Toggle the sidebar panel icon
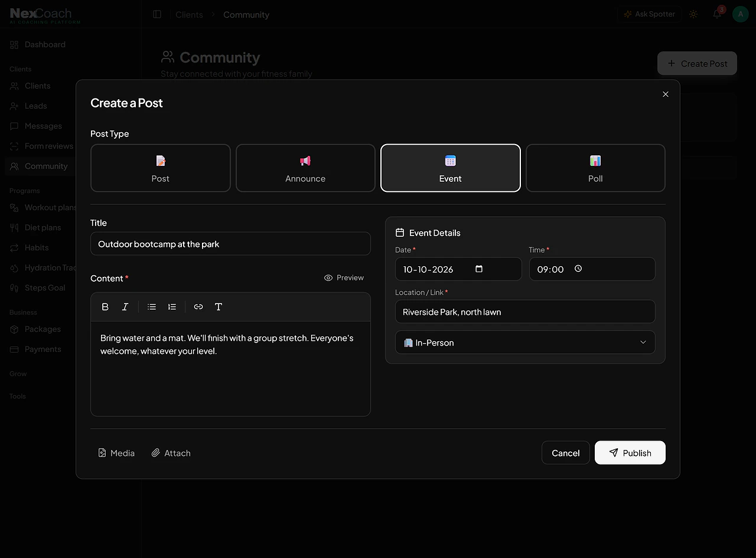Screen dimensions: 756x558 coord(157,14)
